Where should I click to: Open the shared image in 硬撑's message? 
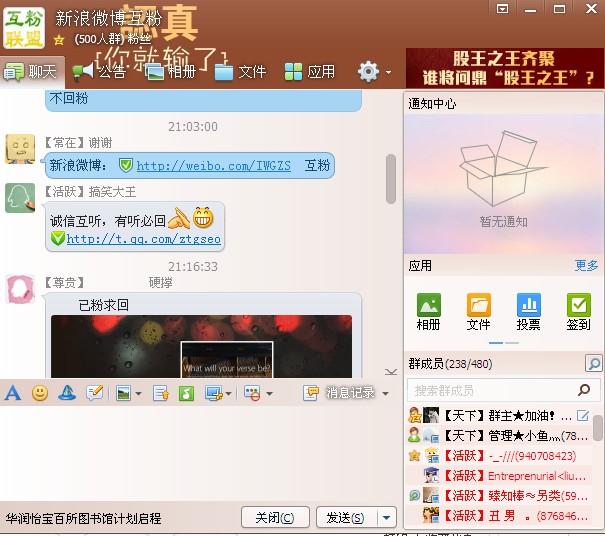click(x=201, y=346)
